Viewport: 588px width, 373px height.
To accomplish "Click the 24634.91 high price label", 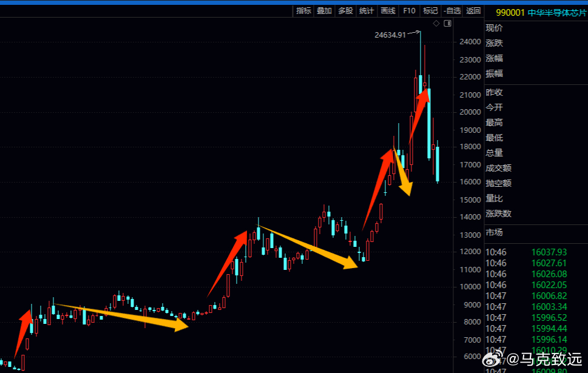I will point(390,35).
